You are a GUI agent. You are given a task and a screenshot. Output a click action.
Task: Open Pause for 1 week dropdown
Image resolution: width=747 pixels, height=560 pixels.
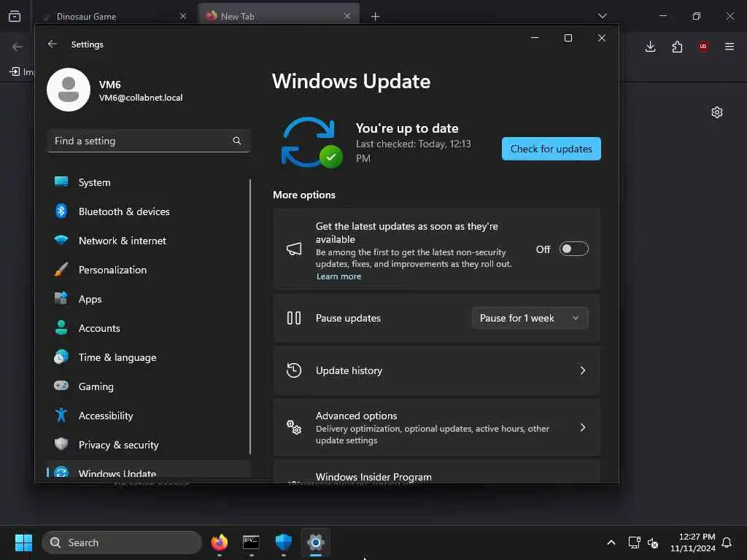point(530,318)
